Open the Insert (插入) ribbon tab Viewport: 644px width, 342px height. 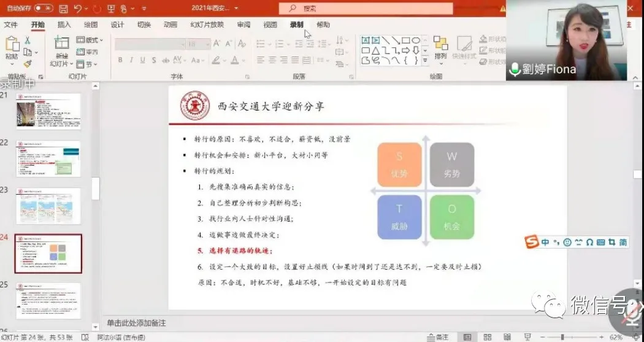pyautogui.click(x=64, y=25)
